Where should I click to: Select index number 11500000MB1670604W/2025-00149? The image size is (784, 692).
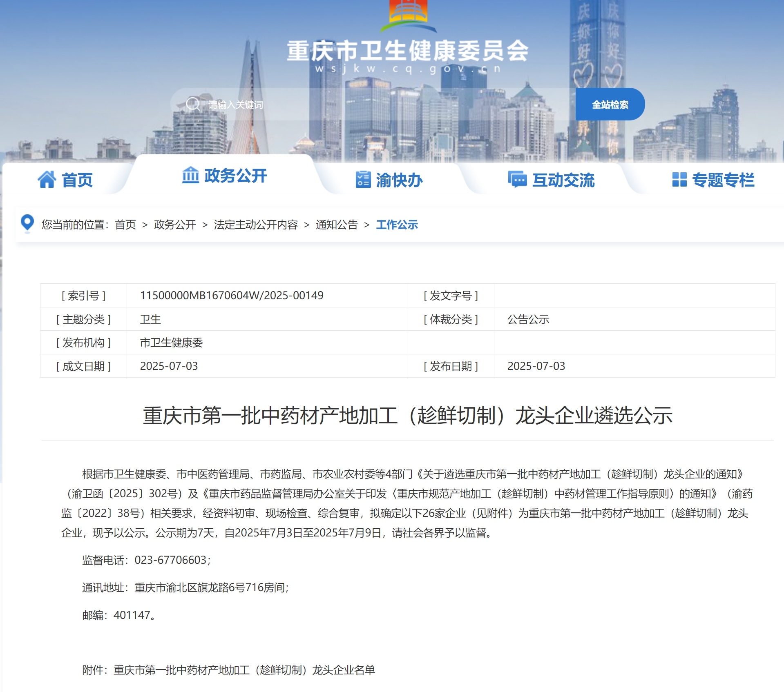click(232, 295)
